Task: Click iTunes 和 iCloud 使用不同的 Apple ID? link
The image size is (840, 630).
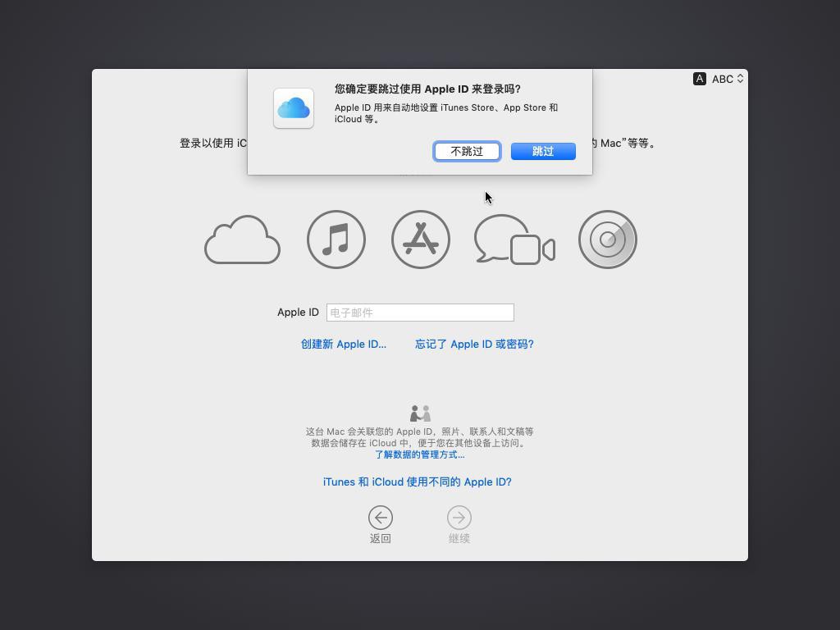Action: pos(418,482)
